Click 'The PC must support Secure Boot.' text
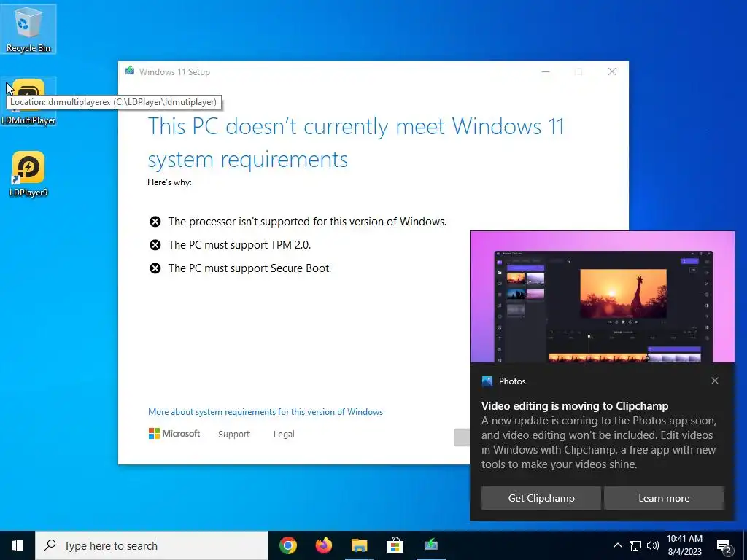Image resolution: width=747 pixels, height=560 pixels. 249,268
